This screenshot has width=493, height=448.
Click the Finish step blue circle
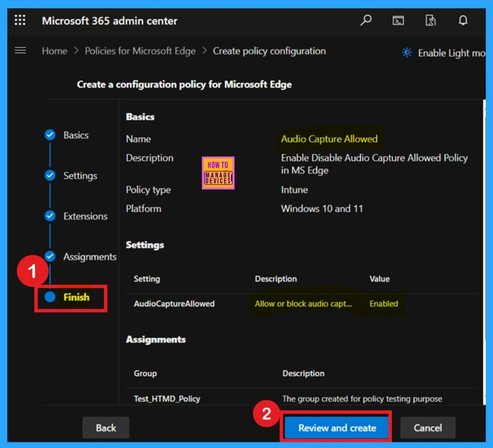[x=50, y=297]
